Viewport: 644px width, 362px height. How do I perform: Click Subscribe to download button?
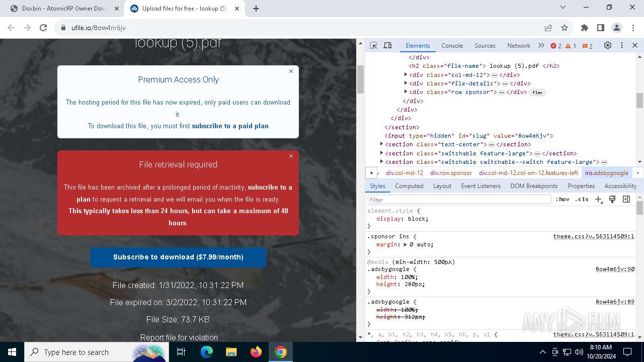pos(178,257)
